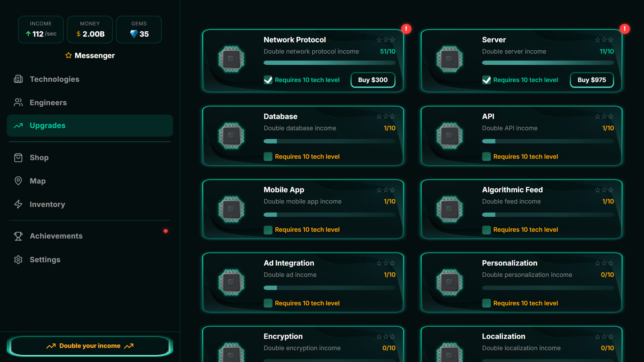Open the Inventory lightning icon

[18, 204]
